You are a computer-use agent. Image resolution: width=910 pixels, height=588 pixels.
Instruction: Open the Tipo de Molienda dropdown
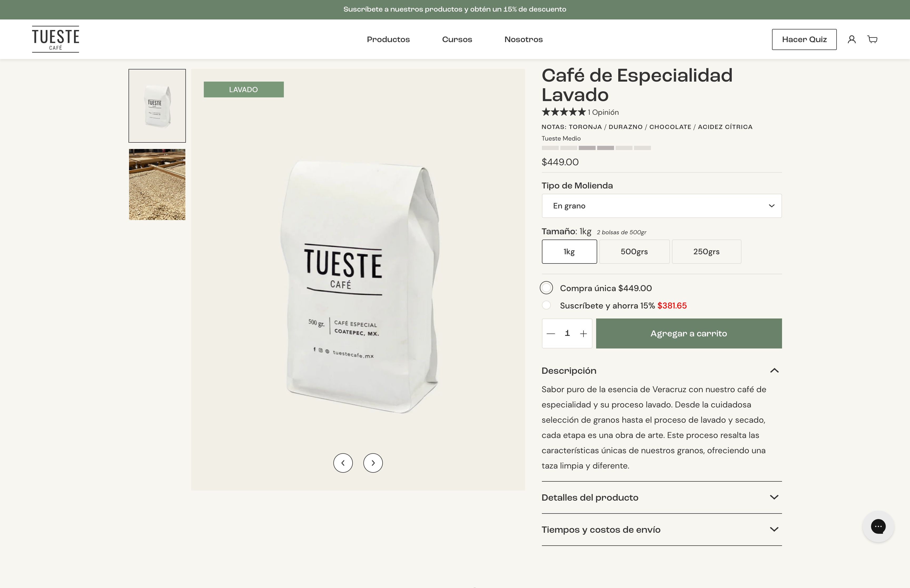pos(661,205)
